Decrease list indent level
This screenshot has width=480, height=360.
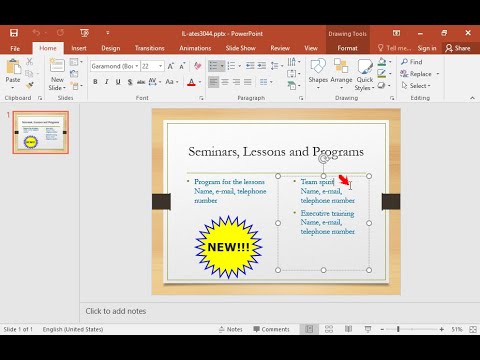(x=250, y=66)
